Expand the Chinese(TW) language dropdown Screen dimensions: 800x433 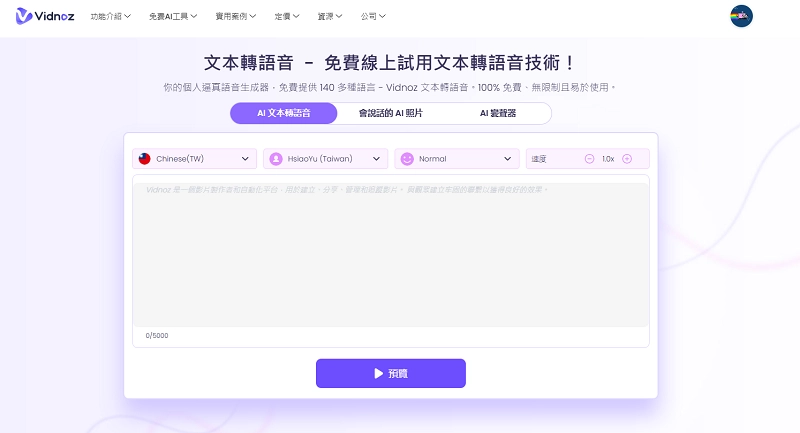[x=194, y=159]
